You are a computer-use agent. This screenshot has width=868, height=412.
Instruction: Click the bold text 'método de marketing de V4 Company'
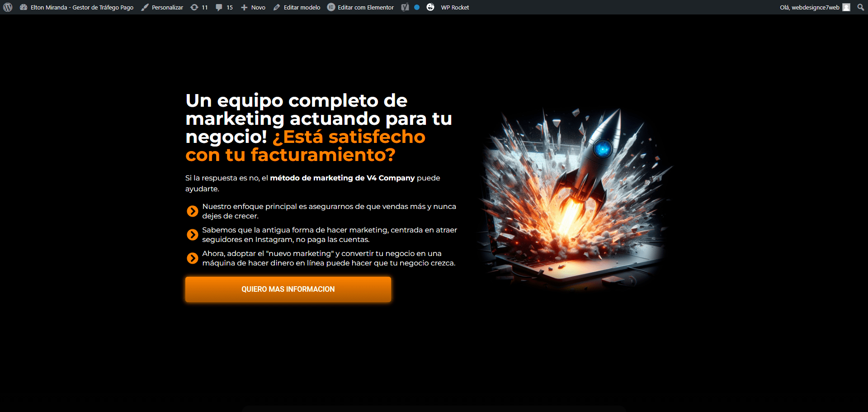[342, 178]
